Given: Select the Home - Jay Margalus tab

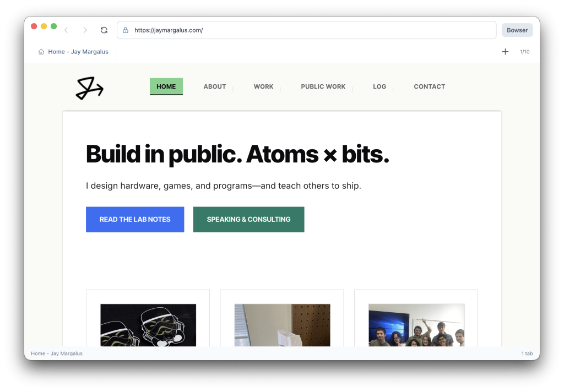Looking at the screenshot, I should click(x=73, y=52).
